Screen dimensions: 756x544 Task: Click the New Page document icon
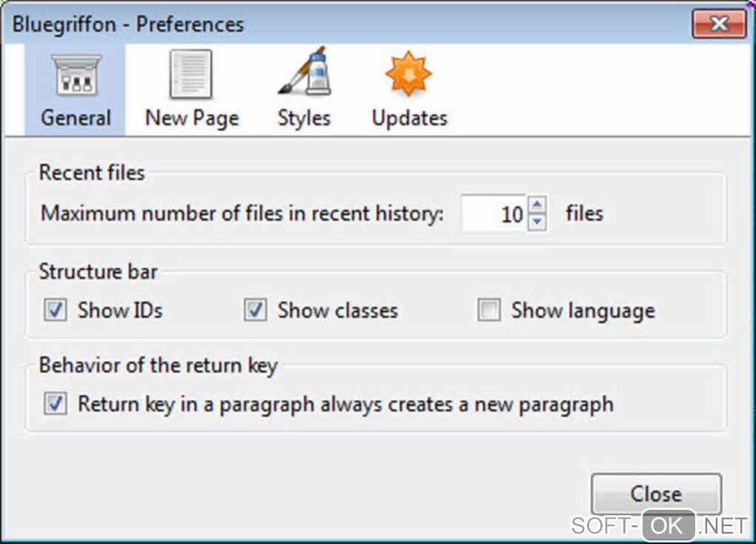pos(191,76)
